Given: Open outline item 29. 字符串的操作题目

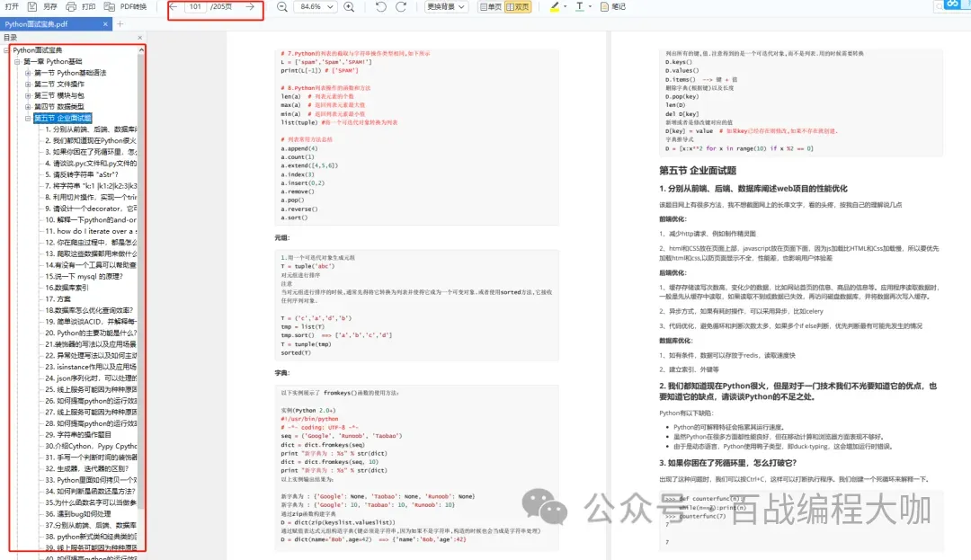Looking at the screenshot, I should coord(78,435).
